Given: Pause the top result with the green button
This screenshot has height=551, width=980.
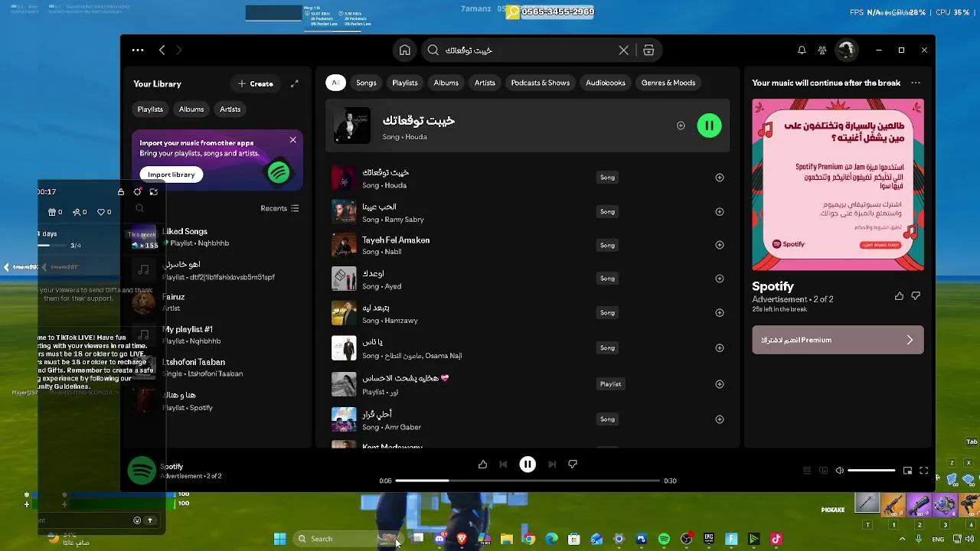Looking at the screenshot, I should coord(710,126).
